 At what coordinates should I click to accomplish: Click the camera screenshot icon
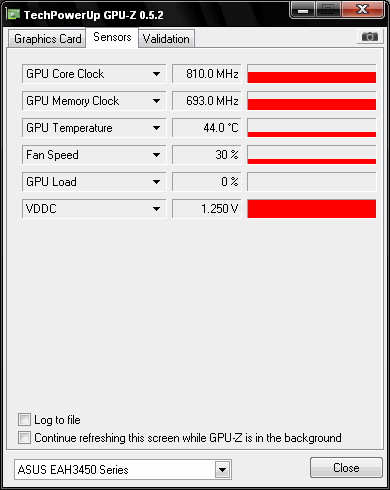coord(370,36)
